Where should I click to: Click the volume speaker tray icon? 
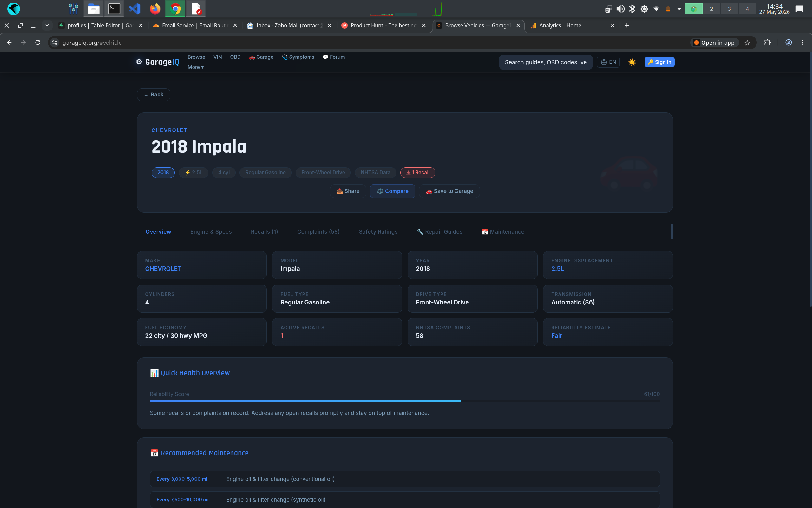pyautogui.click(x=620, y=9)
